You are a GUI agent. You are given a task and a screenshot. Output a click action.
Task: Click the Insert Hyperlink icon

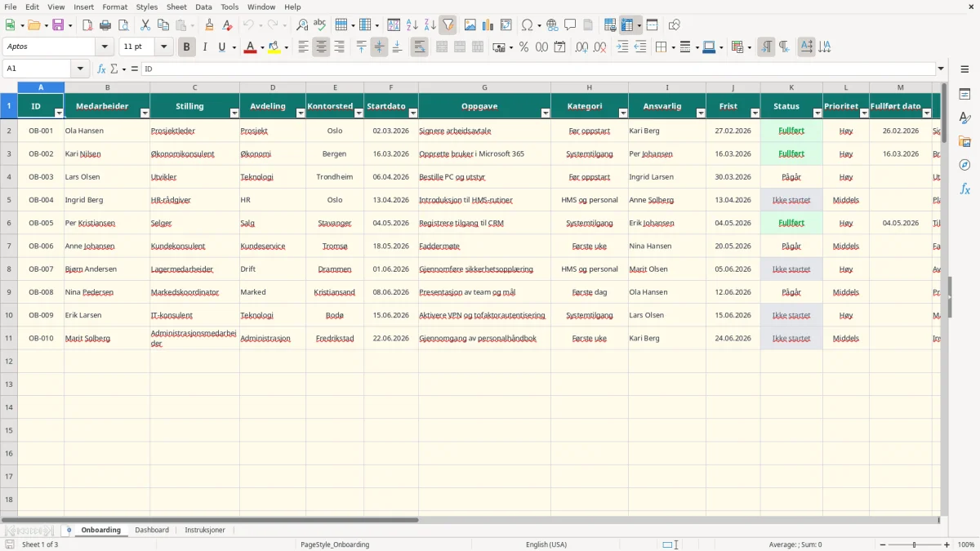click(553, 25)
